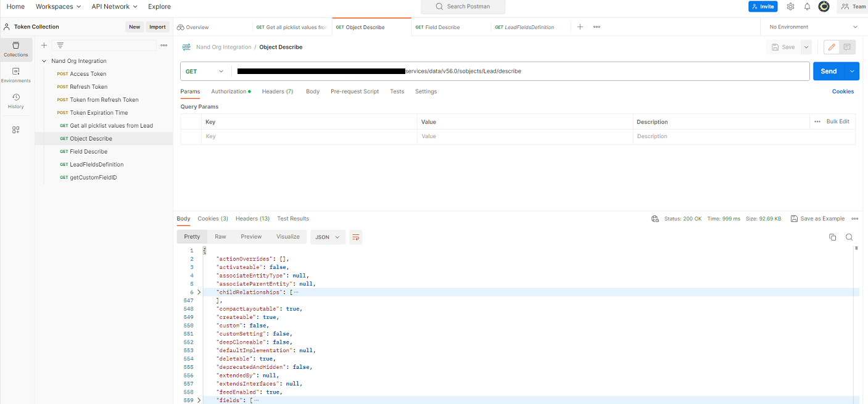
Task: Open the Collections sidebar panel
Action: coord(16,49)
